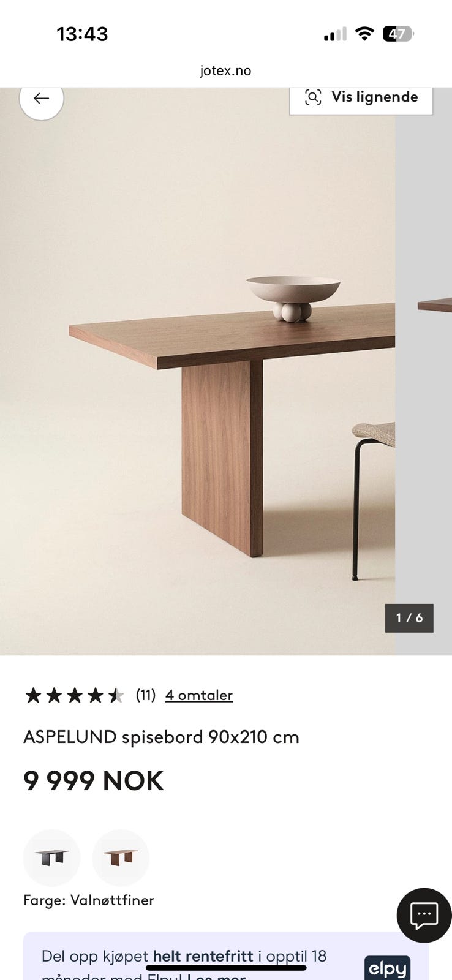The image size is (452, 980).
Task: Open the 4 omtaler reviews link
Action: (x=199, y=695)
